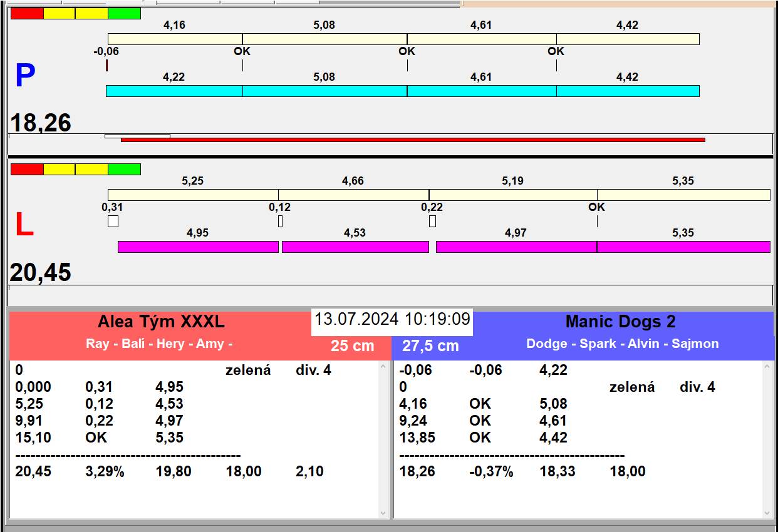Click the long red progress bar under lane P
The width and height of the screenshot is (778, 532).
point(413,140)
